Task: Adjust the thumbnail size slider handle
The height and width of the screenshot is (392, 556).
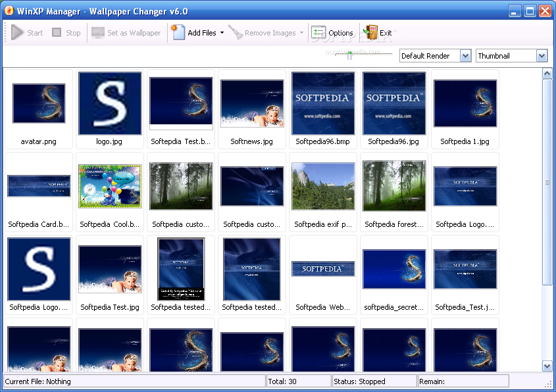Action: pyautogui.click(x=349, y=55)
